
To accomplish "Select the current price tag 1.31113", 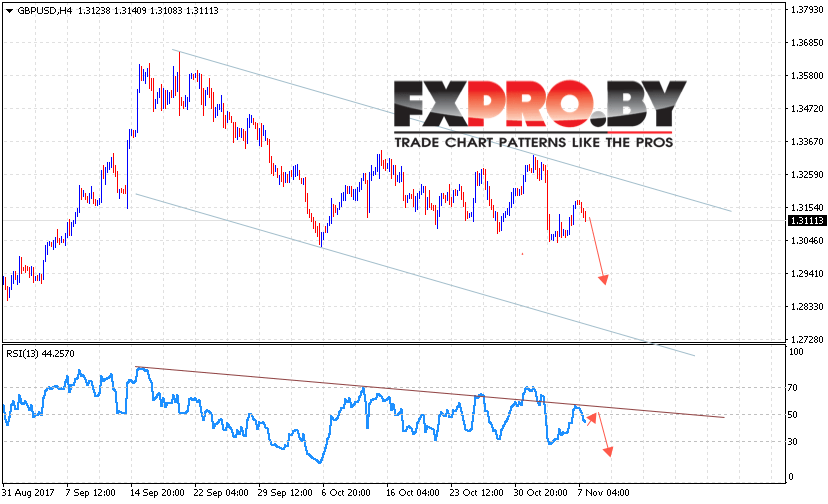I will tap(806, 221).
